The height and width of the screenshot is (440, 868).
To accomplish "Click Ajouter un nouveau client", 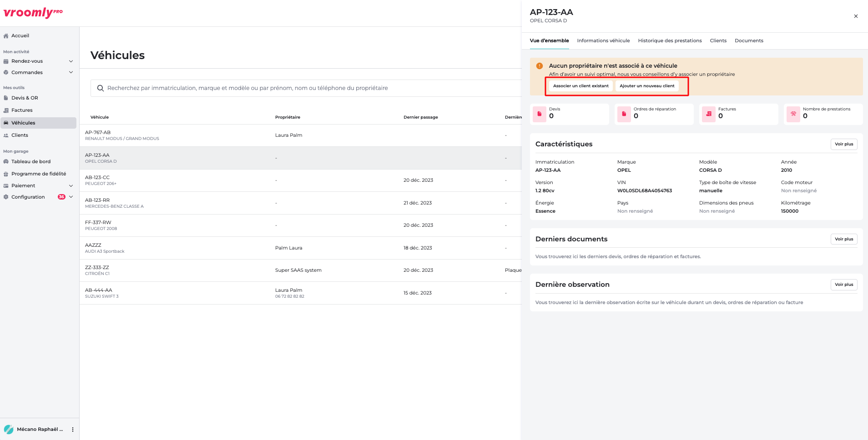I will coord(647,86).
